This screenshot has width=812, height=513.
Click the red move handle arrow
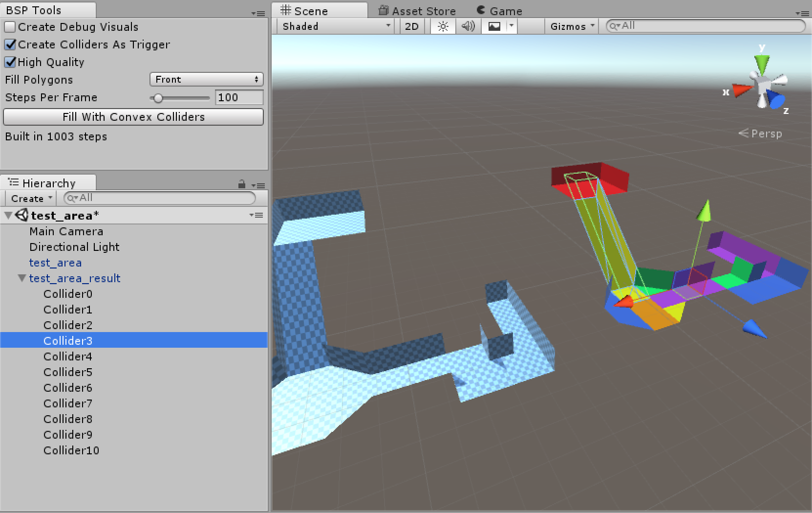623,302
